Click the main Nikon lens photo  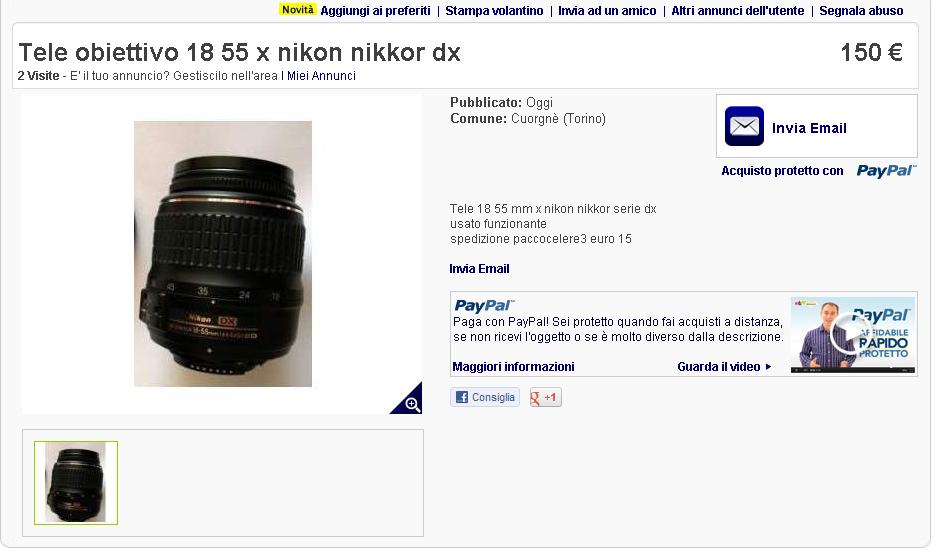tap(223, 254)
